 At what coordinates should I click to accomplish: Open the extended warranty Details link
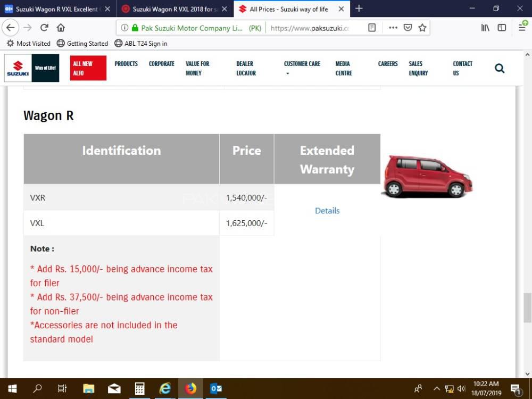coord(327,211)
